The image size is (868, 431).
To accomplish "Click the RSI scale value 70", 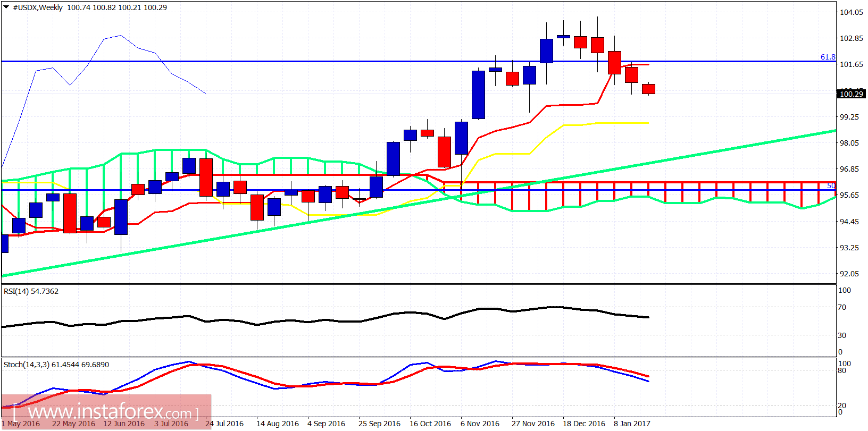I will point(842,307).
